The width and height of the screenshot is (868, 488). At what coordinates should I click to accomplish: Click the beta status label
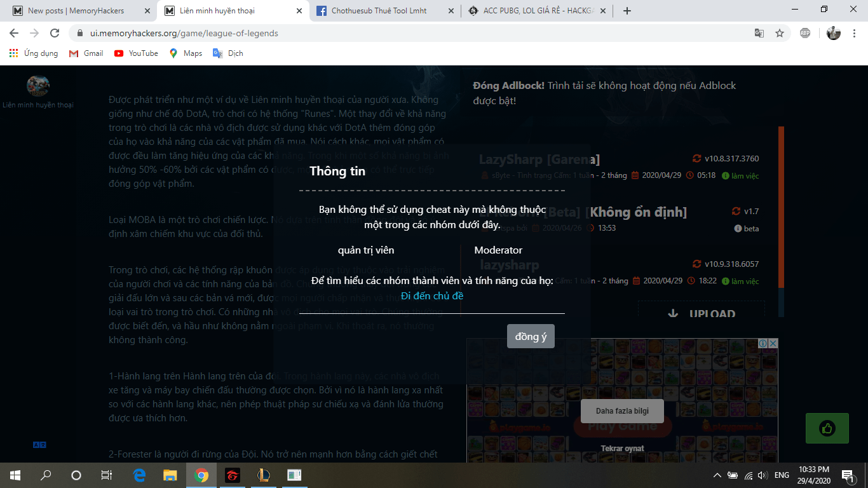747,229
